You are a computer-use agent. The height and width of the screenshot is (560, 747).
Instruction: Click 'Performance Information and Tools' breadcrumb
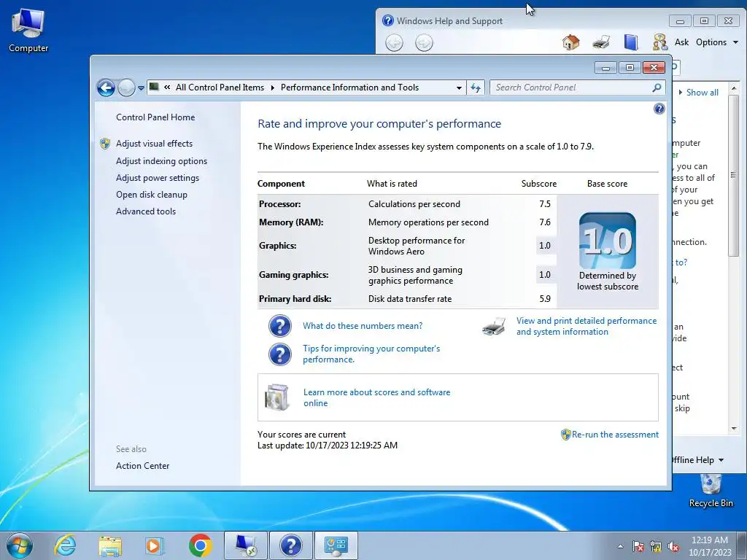point(349,87)
